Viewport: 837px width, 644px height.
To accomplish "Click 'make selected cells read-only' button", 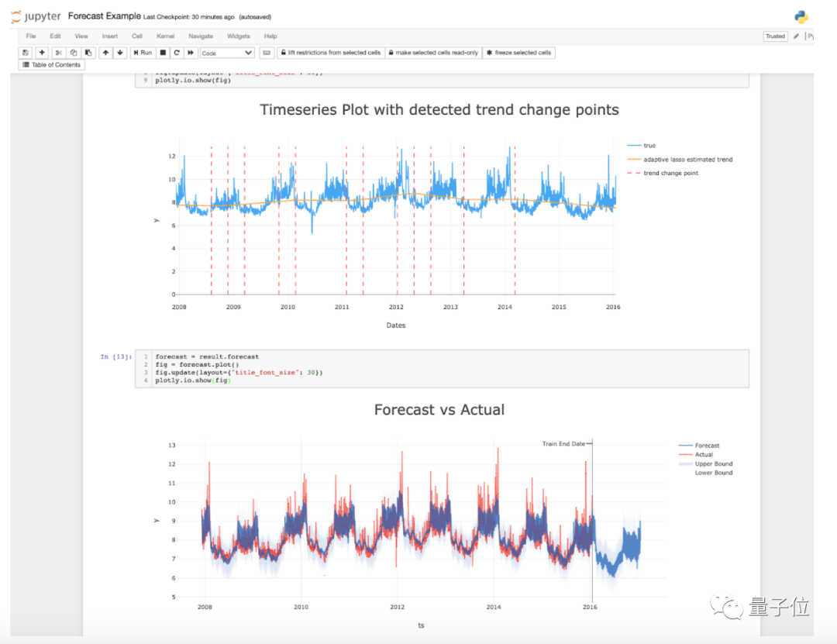I will click(x=432, y=53).
